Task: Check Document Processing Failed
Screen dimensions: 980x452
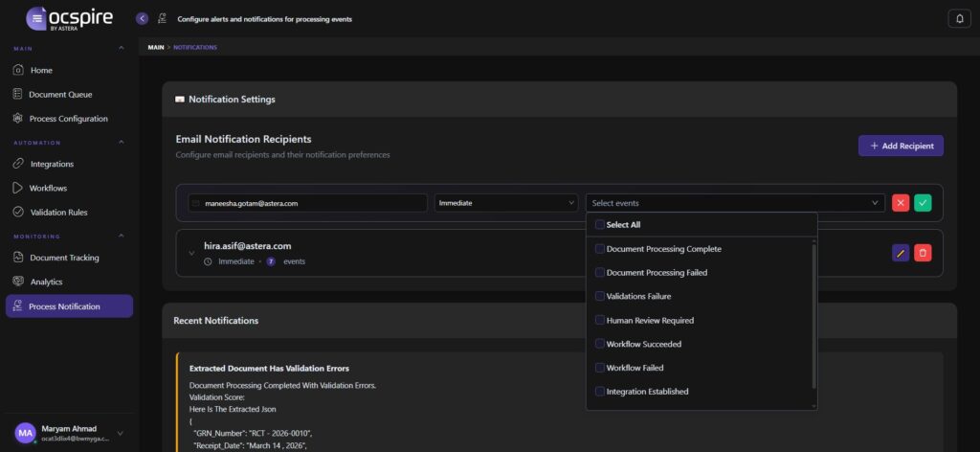Action: pyautogui.click(x=600, y=273)
